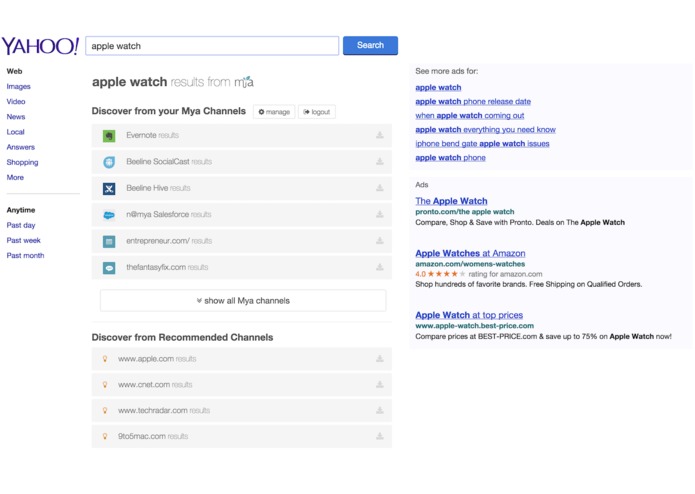Click the lightbulb icon next to www.cnet.com
This screenshot has height=494, width=695.
(x=105, y=385)
